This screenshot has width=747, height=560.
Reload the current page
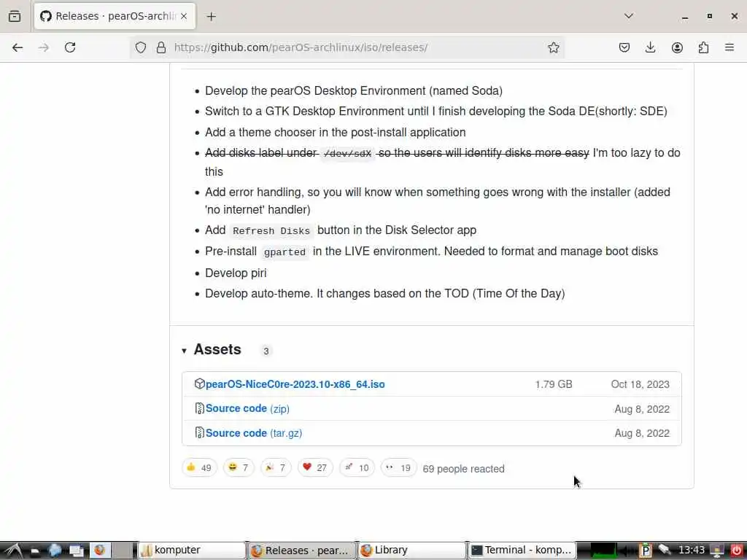coord(70,47)
